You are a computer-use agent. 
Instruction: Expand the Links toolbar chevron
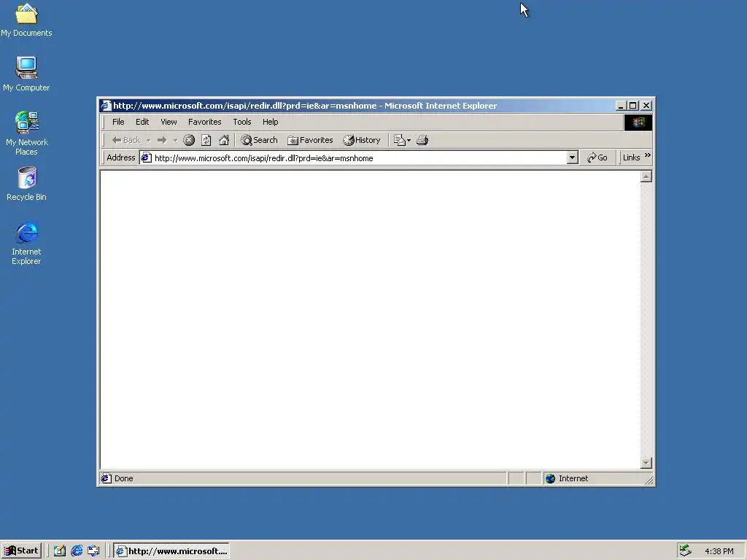(648, 156)
